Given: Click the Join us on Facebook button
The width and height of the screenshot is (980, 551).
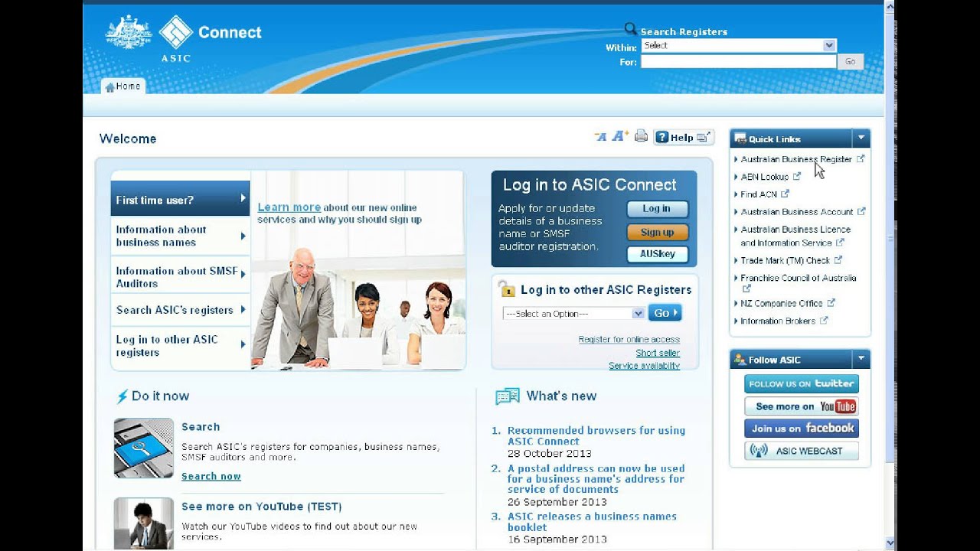Looking at the screenshot, I should coord(802,429).
